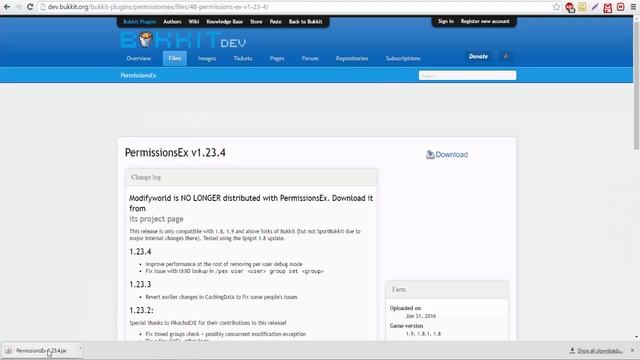Click the address bar URL
The height and width of the screenshot is (360, 640).
[x=158, y=7]
